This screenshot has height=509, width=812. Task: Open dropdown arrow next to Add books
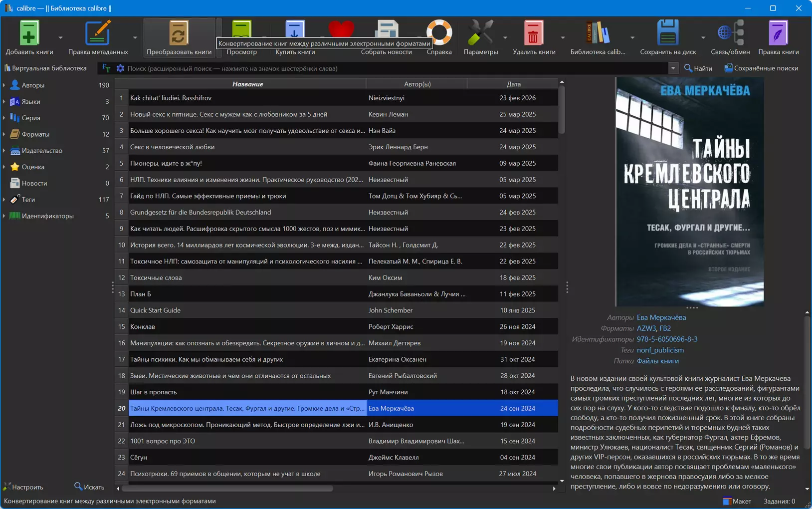(60, 37)
